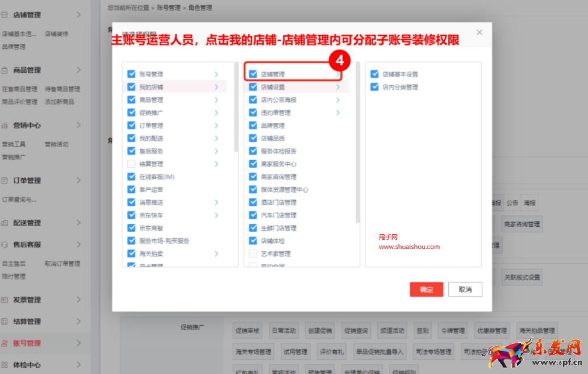Click the 配送管理 icon in left sidebar
Viewport: 588px width, 374px height.
coord(5,223)
